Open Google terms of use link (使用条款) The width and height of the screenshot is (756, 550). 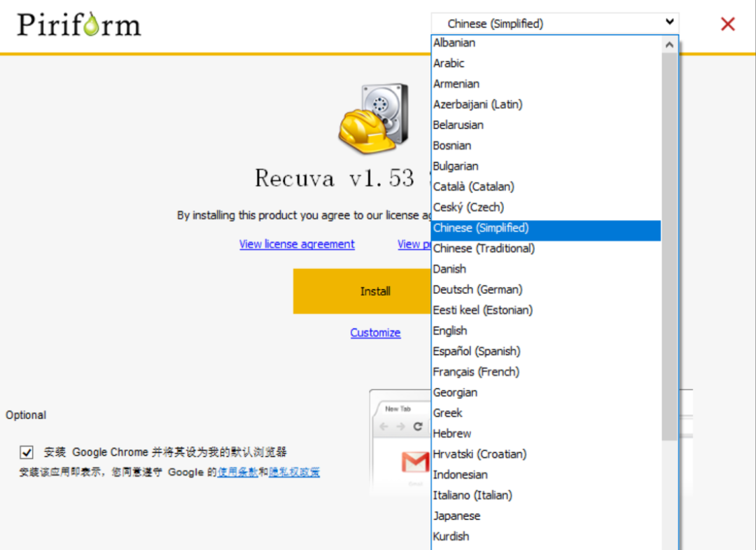click(238, 472)
